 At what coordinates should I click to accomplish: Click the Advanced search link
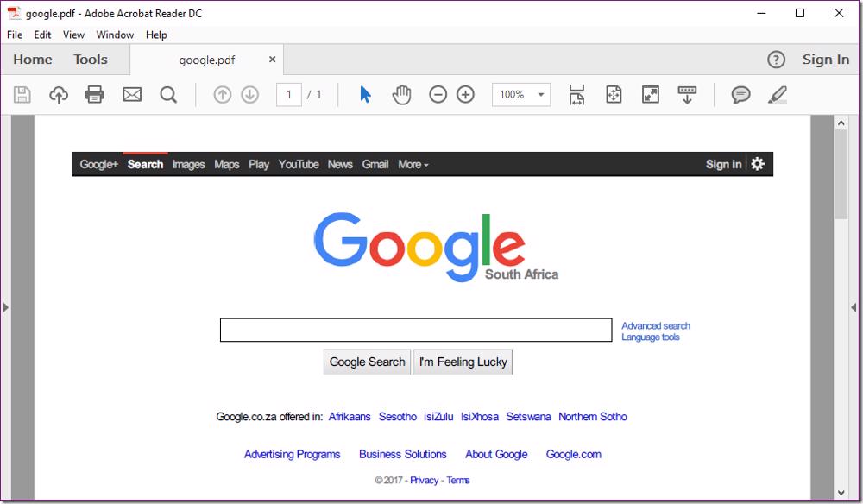click(656, 325)
